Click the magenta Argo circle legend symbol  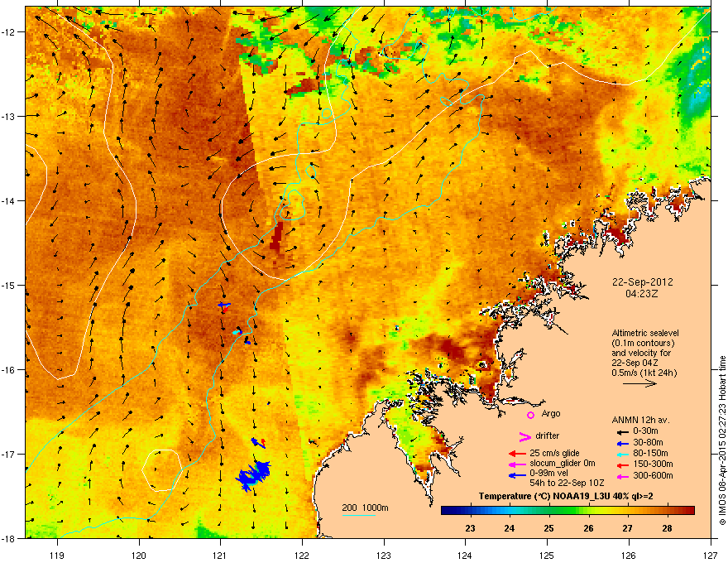point(530,415)
